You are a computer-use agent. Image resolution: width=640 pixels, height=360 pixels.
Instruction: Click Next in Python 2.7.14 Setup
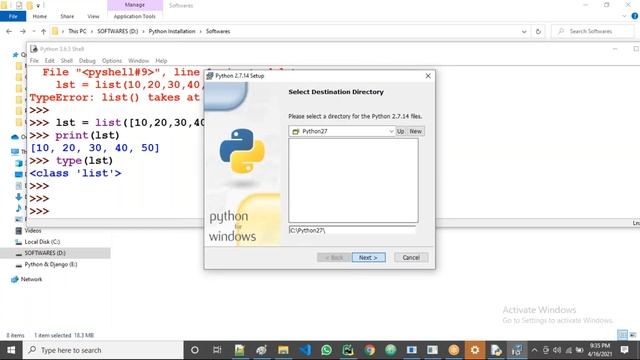click(369, 258)
